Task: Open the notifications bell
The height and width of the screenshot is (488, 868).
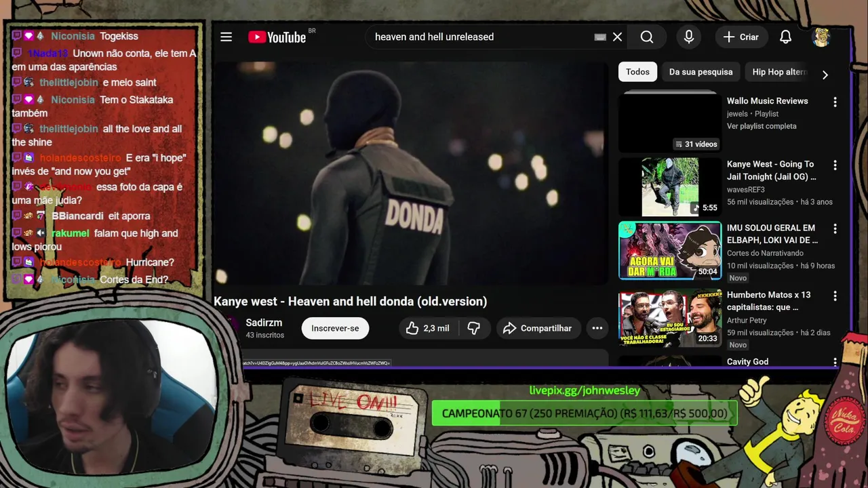Action: [x=785, y=37]
